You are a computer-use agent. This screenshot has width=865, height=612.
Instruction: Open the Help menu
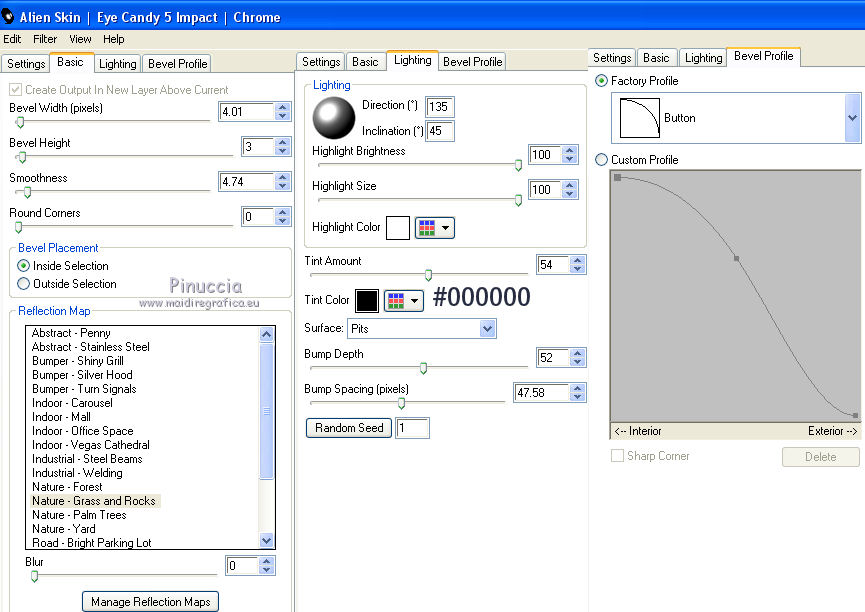(x=114, y=39)
